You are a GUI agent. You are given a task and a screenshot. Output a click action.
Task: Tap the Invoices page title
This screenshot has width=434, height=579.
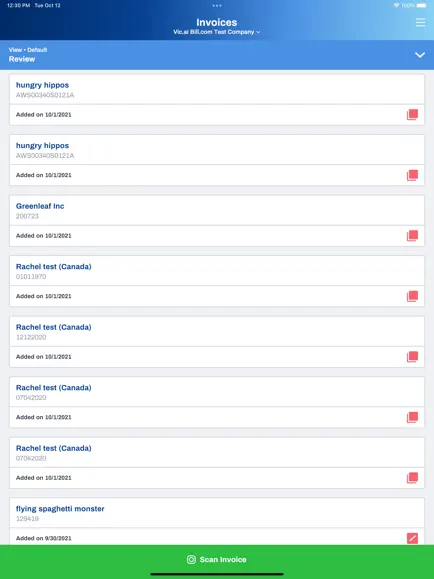(x=217, y=22)
